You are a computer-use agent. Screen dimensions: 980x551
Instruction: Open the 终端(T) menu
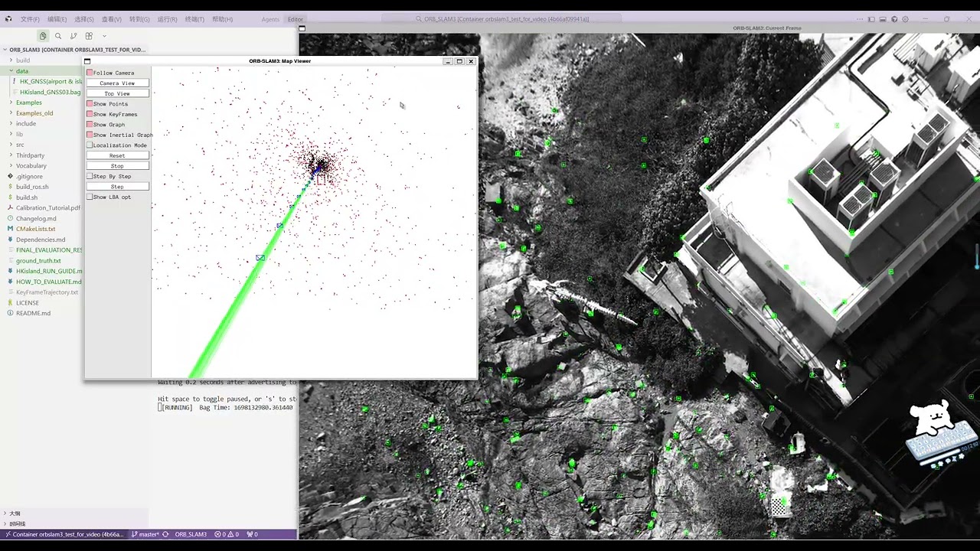click(x=194, y=19)
